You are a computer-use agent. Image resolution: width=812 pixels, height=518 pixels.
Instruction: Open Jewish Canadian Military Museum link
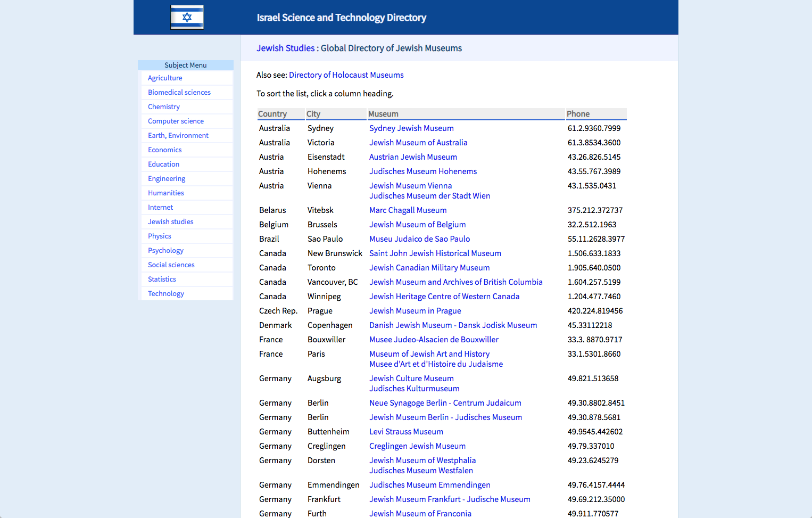tap(429, 268)
